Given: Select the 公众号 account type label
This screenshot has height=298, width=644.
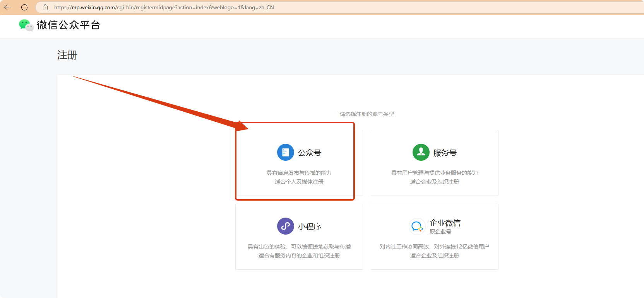Looking at the screenshot, I should tap(310, 153).
